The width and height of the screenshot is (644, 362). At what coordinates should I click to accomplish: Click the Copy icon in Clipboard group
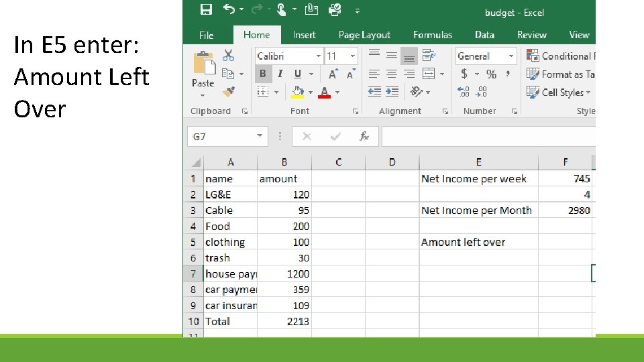[x=227, y=74]
